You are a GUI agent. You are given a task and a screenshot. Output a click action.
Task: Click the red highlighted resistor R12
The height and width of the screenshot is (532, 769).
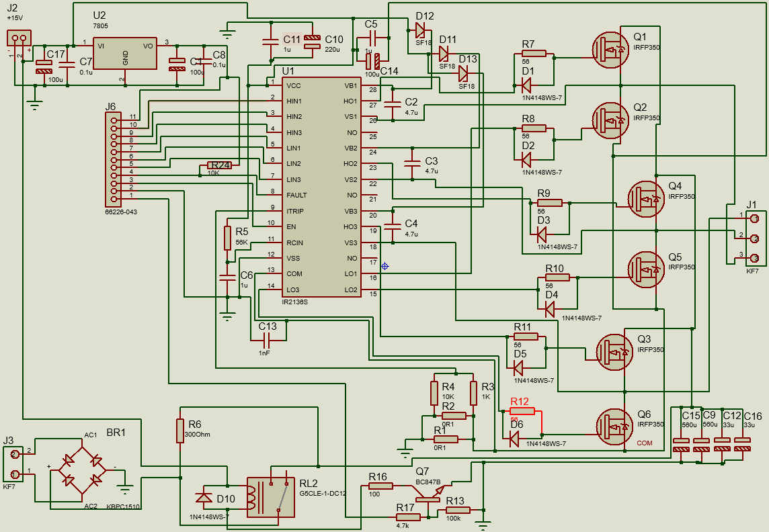pyautogui.click(x=522, y=412)
